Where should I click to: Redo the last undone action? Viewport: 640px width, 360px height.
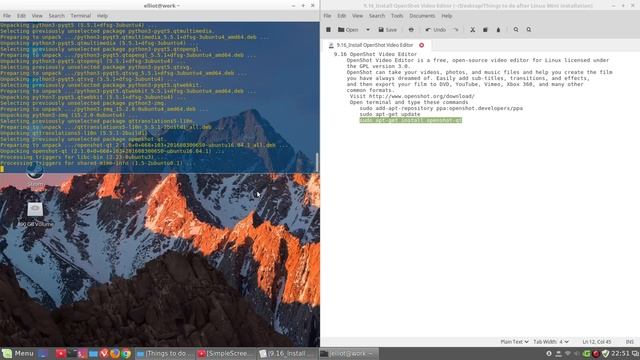(x=456, y=29)
